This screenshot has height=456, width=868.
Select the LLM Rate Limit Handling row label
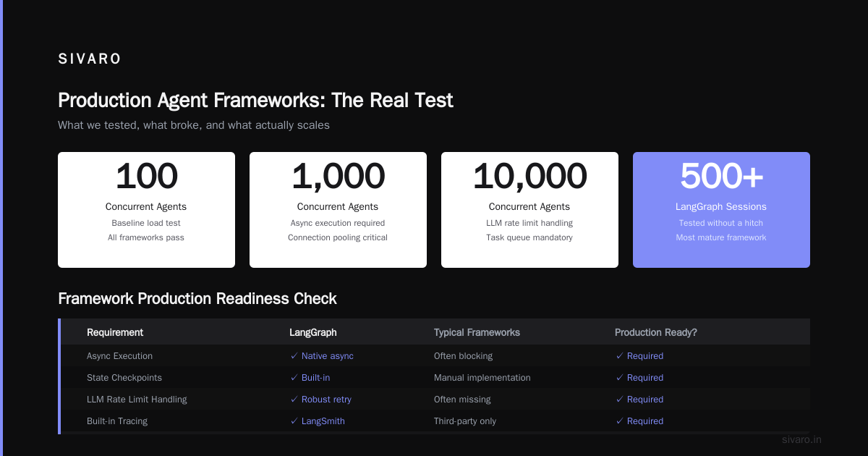pyautogui.click(x=137, y=400)
